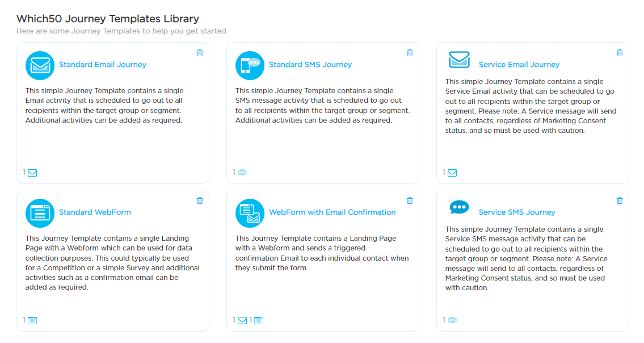The height and width of the screenshot is (343, 644).
Task: Click the Service Email Journey description text
Action: (x=531, y=106)
